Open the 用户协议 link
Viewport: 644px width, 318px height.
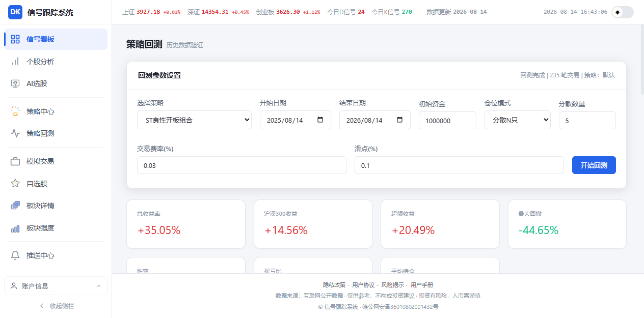363,285
